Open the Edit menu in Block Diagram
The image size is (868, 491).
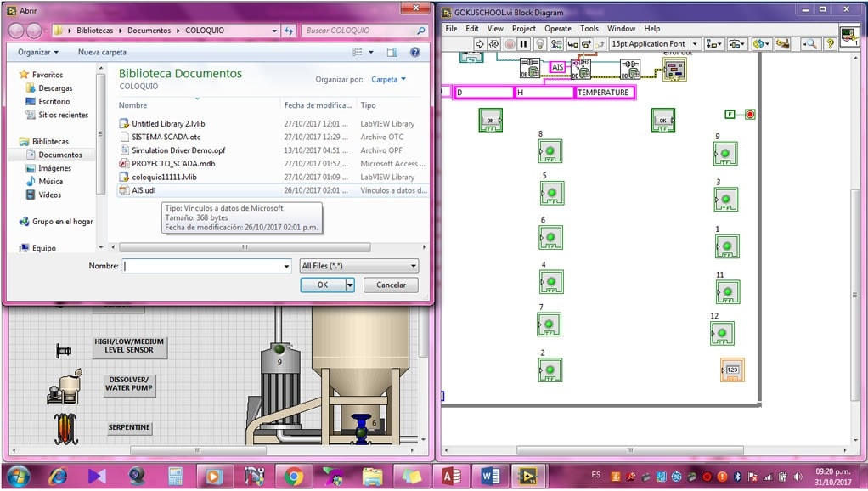[472, 29]
